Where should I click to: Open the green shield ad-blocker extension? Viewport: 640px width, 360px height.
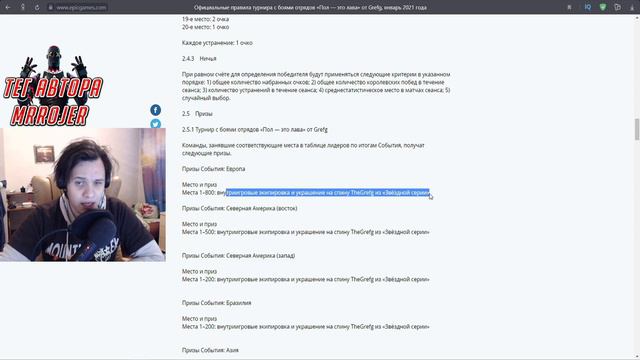(x=602, y=7)
